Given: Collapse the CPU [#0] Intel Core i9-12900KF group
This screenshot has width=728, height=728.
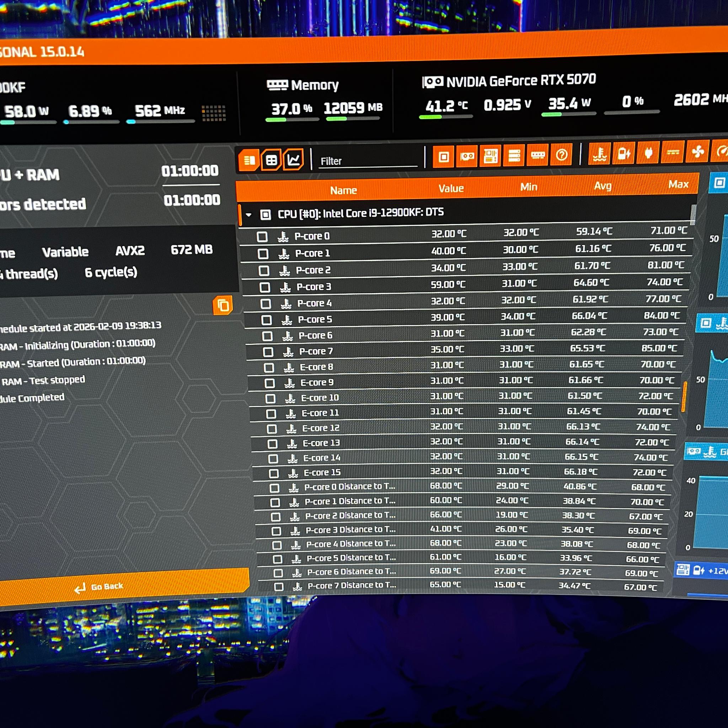Looking at the screenshot, I should pos(248,215).
